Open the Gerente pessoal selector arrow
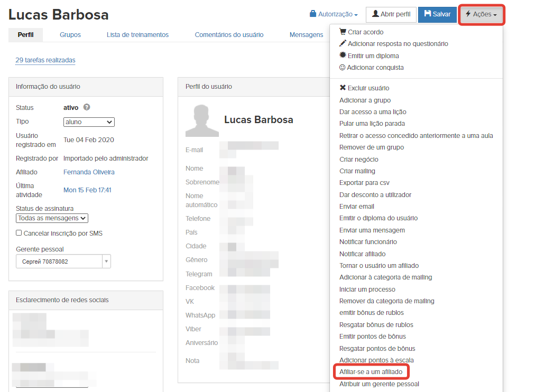Screen dimensions: 554x392 tap(106, 262)
